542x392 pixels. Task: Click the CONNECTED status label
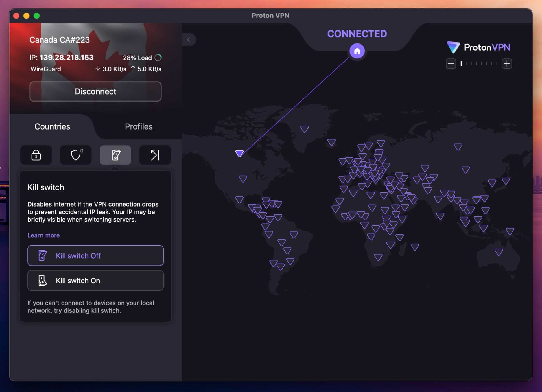[357, 34]
